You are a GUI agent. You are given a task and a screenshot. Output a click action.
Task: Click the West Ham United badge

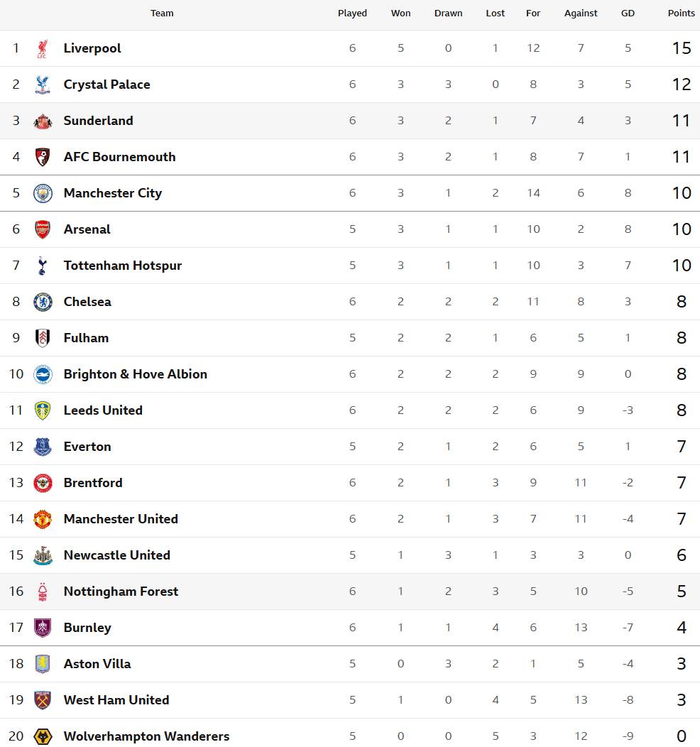coord(43,700)
